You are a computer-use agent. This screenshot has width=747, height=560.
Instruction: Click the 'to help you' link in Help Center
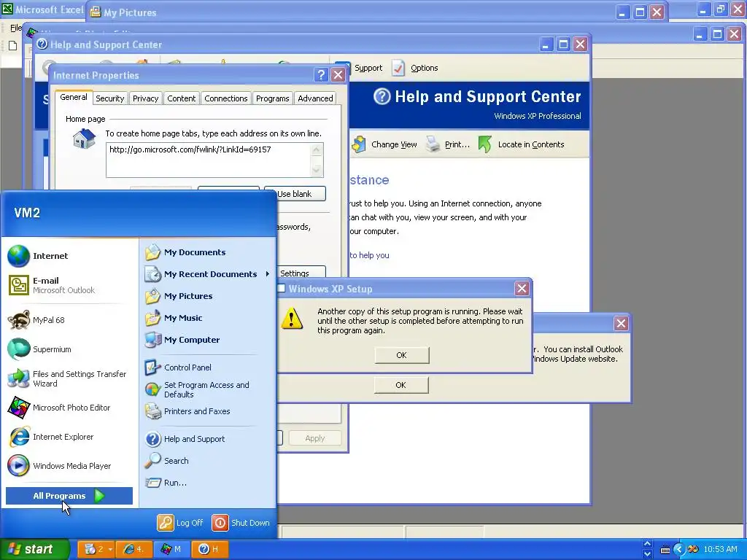(369, 255)
